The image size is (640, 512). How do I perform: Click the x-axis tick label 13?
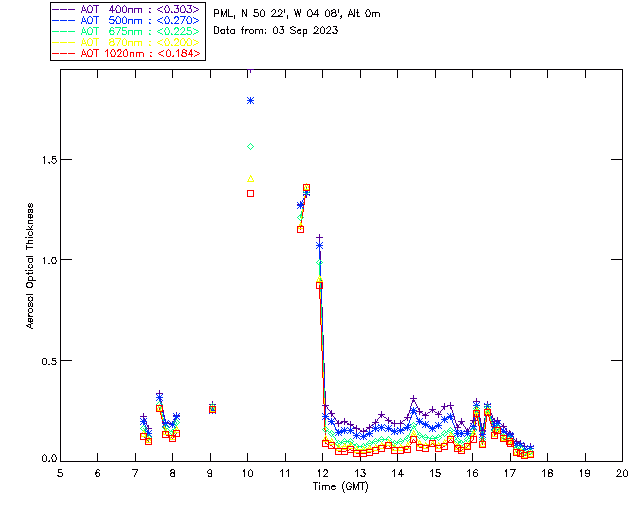click(x=360, y=473)
